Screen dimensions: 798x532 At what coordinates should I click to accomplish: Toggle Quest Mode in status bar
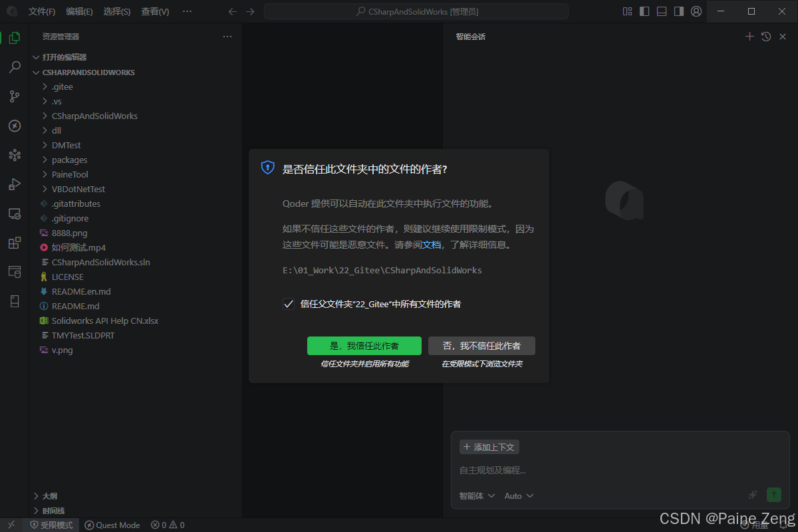click(112, 525)
